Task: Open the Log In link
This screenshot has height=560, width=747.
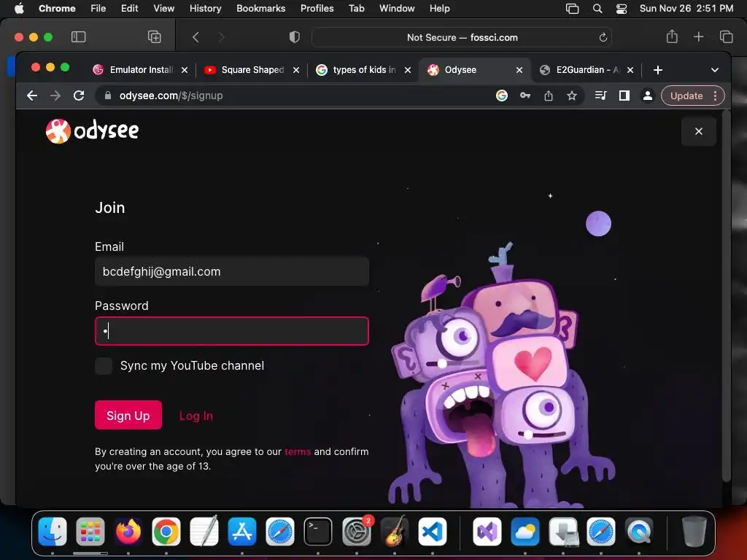Action: [196, 416]
